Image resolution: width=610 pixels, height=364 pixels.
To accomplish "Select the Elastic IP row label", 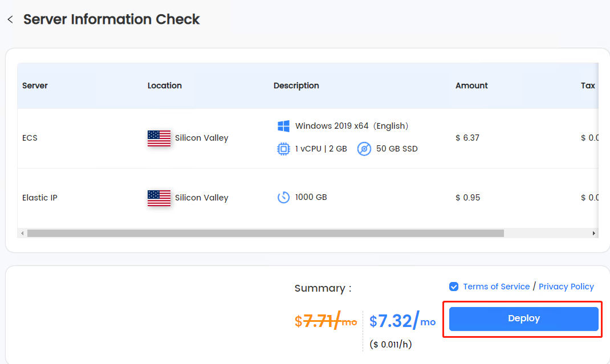I will coord(40,198).
